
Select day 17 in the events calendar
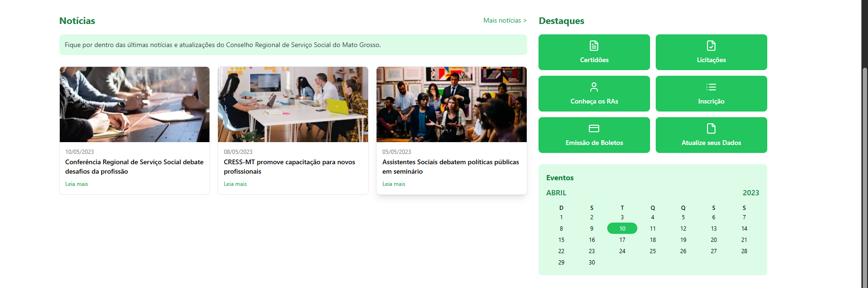(x=622, y=240)
